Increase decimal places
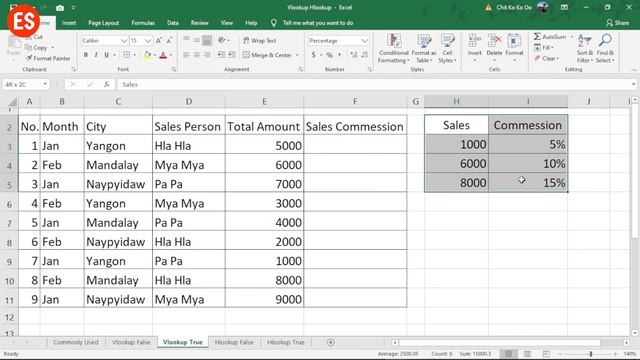This screenshot has width=640, height=360. coord(353,55)
